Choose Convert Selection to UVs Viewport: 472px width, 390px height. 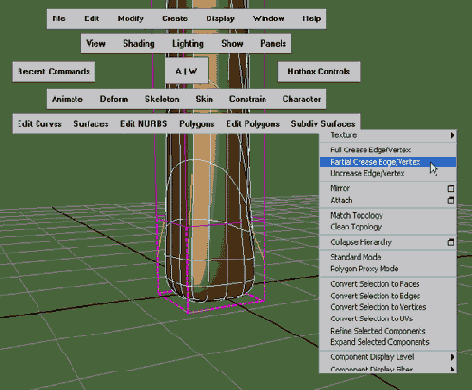pyautogui.click(x=388, y=319)
